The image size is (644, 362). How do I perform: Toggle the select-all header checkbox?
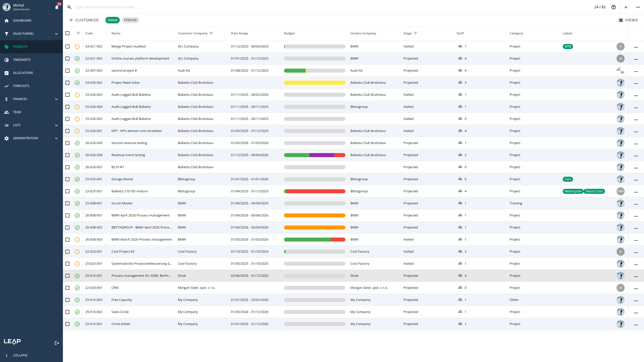point(67,33)
